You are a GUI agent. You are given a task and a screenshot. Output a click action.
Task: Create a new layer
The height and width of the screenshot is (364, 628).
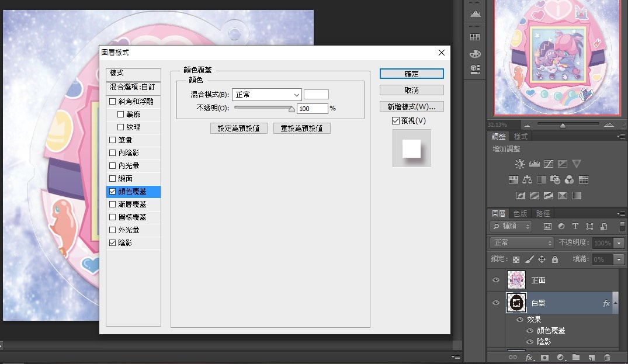click(592, 357)
